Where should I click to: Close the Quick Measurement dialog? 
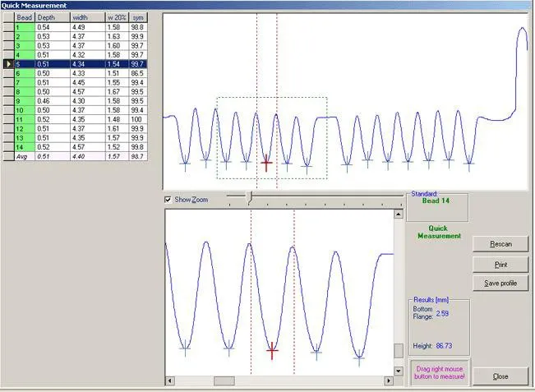(500, 376)
